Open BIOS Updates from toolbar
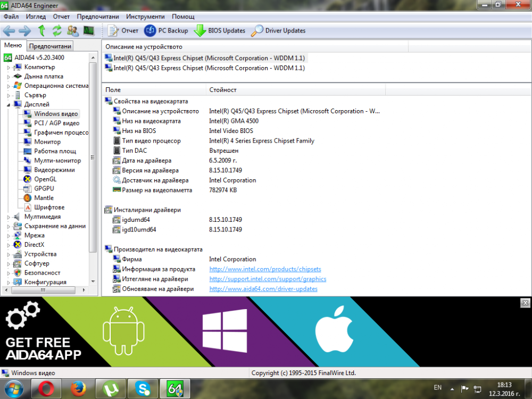Viewport: 532px width, 399px height. 220,30
